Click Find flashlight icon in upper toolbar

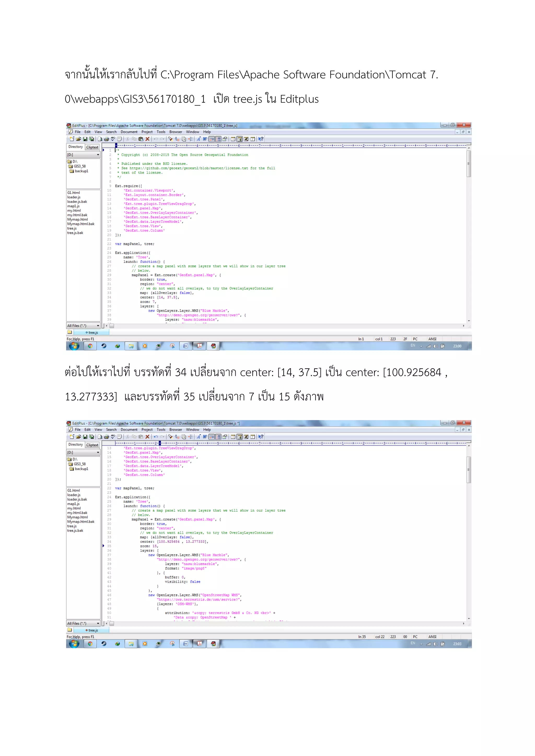170,139
